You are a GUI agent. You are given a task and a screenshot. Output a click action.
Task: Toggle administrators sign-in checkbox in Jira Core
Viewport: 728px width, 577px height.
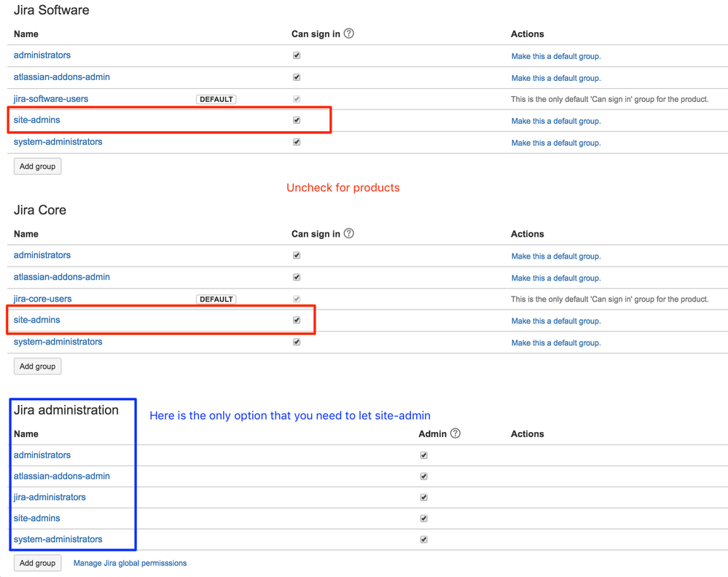[297, 255]
